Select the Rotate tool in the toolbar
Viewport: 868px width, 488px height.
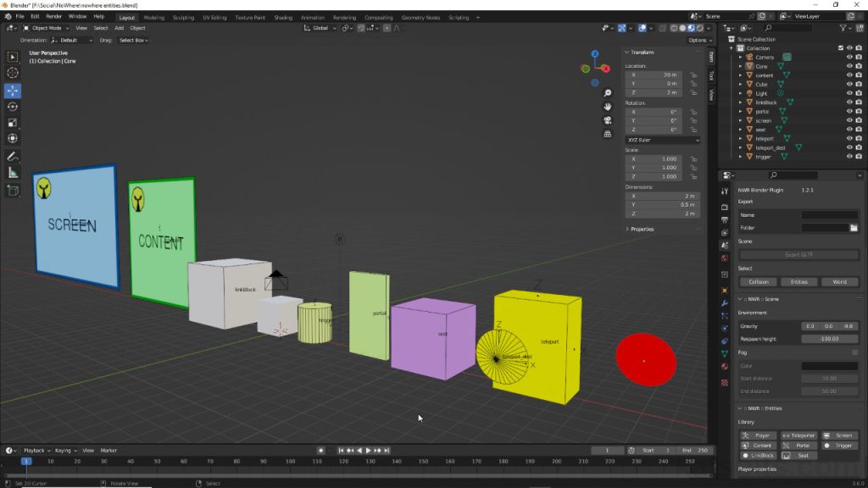13,107
